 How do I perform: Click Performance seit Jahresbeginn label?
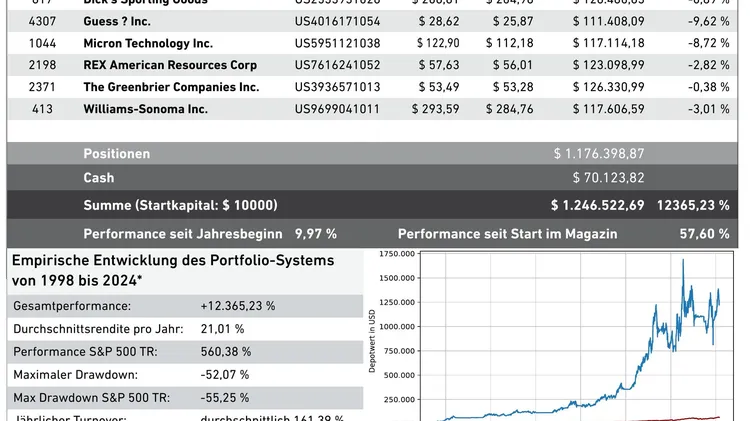point(183,234)
